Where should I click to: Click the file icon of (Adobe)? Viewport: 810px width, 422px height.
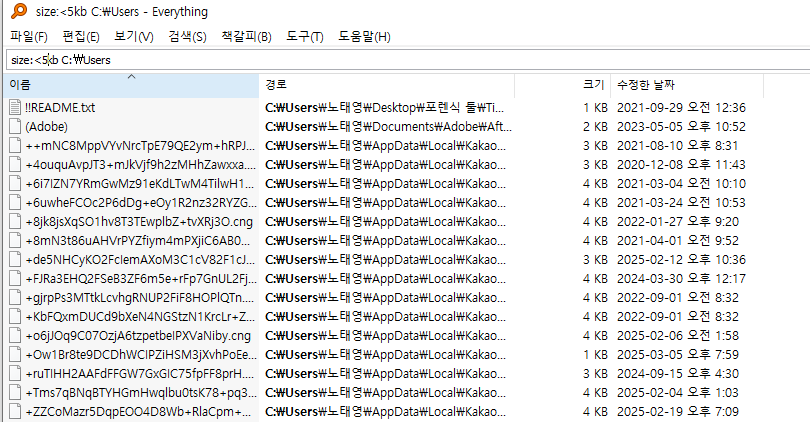tap(15, 127)
